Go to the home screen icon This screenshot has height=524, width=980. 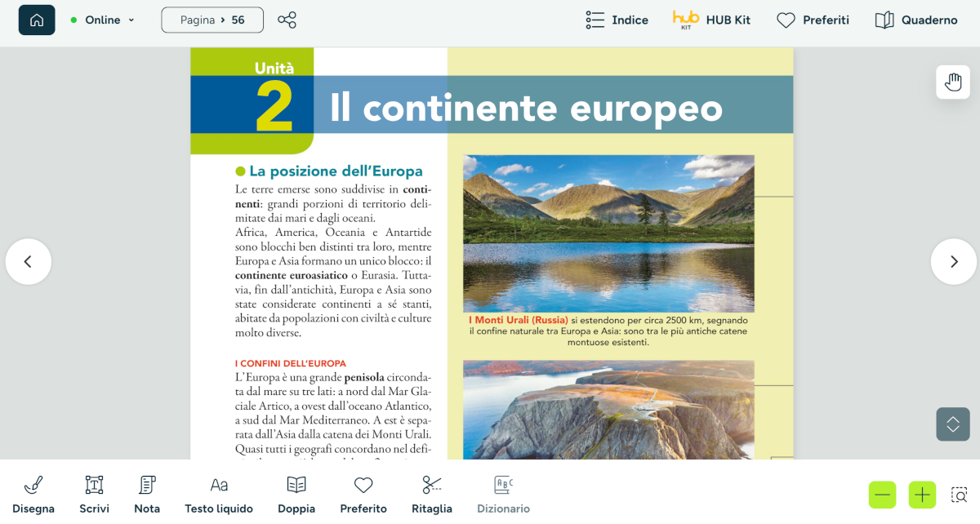[37, 20]
